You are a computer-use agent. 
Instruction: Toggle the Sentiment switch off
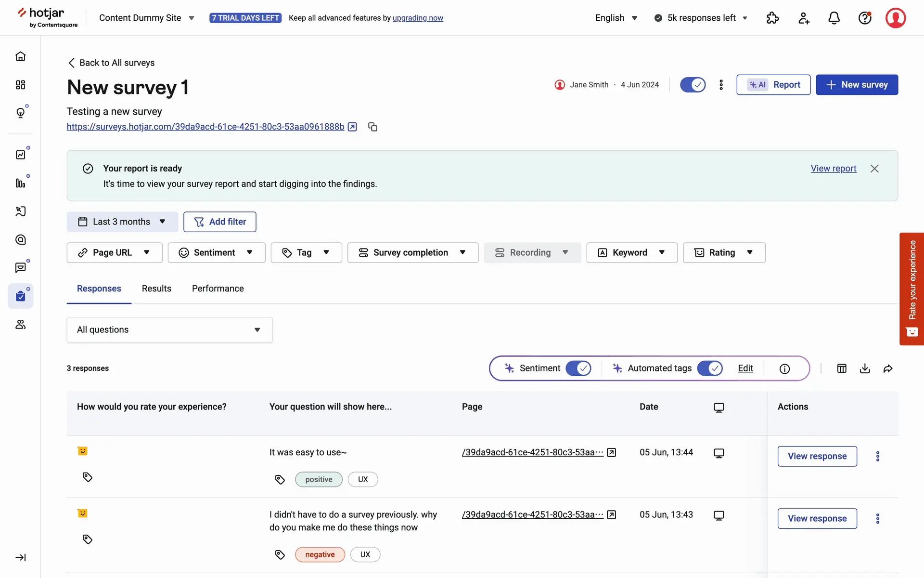coord(578,368)
